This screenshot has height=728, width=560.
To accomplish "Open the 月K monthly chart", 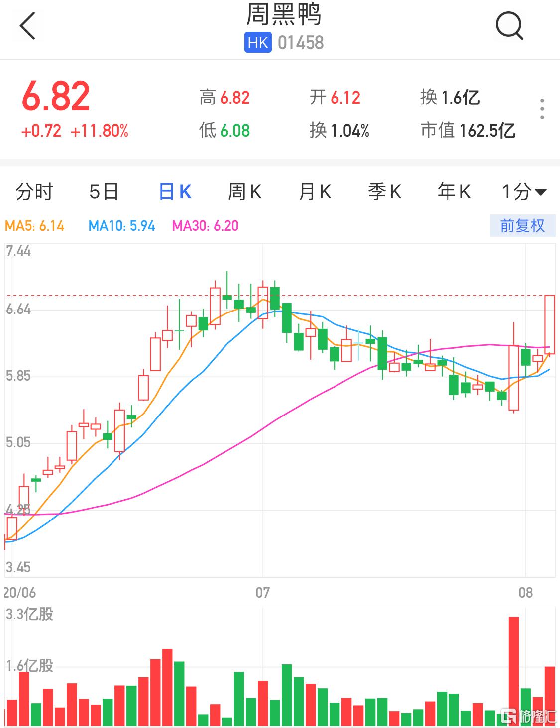I will click(315, 192).
